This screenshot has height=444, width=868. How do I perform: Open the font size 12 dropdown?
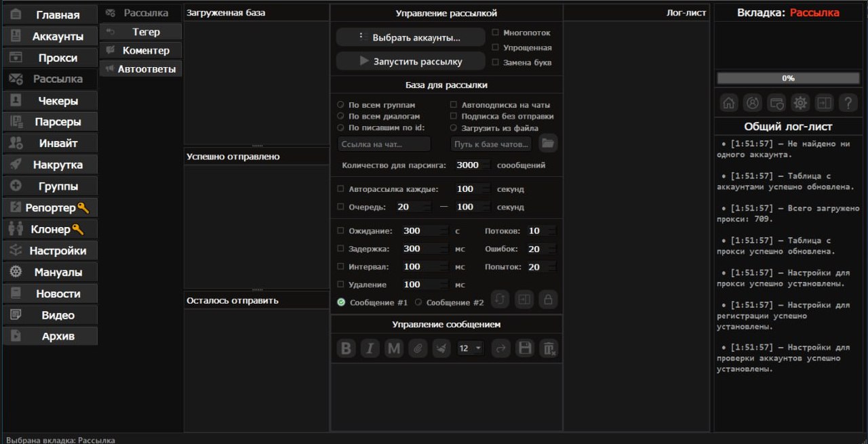tap(471, 348)
